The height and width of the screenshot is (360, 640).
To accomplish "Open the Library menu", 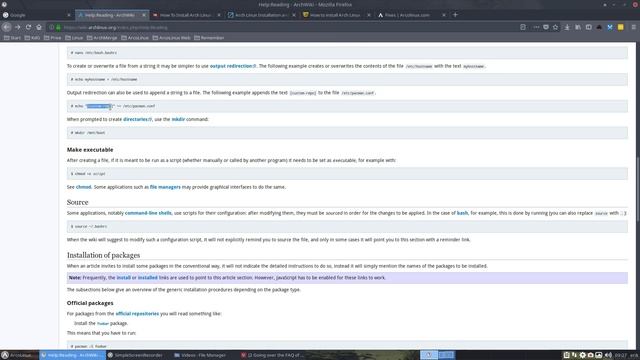I will [x=578, y=27].
